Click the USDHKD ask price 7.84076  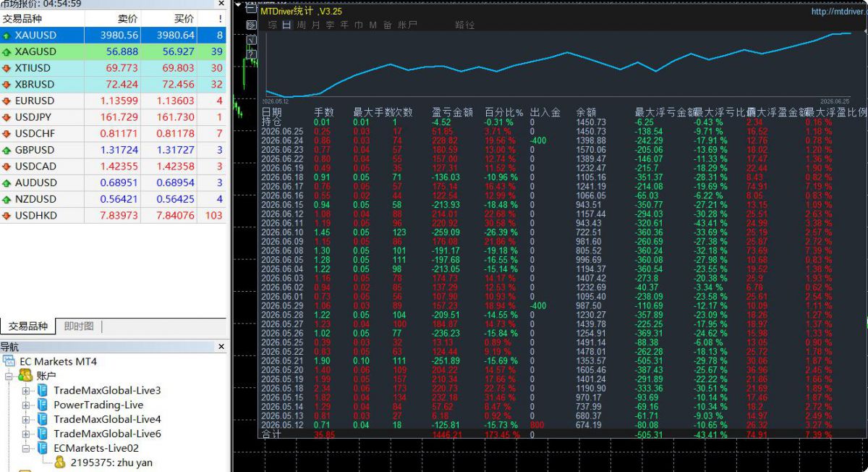point(176,216)
